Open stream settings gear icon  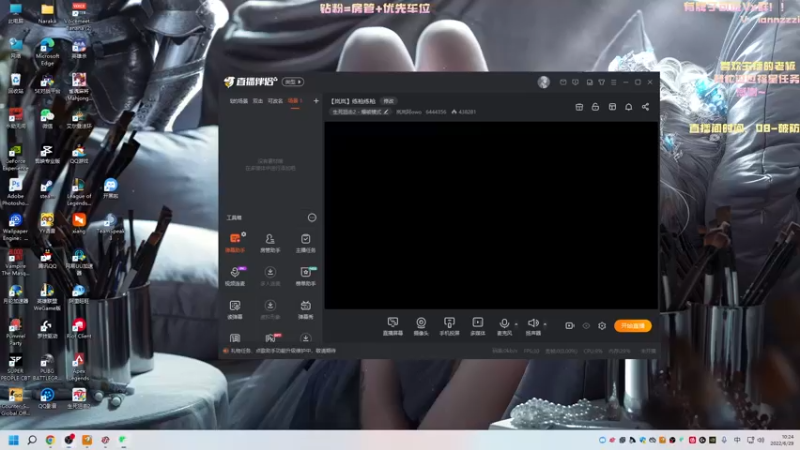(602, 326)
